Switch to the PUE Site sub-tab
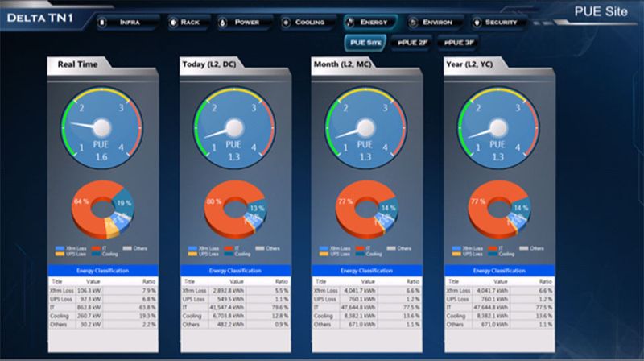The height and width of the screenshot is (361, 644). [x=365, y=43]
